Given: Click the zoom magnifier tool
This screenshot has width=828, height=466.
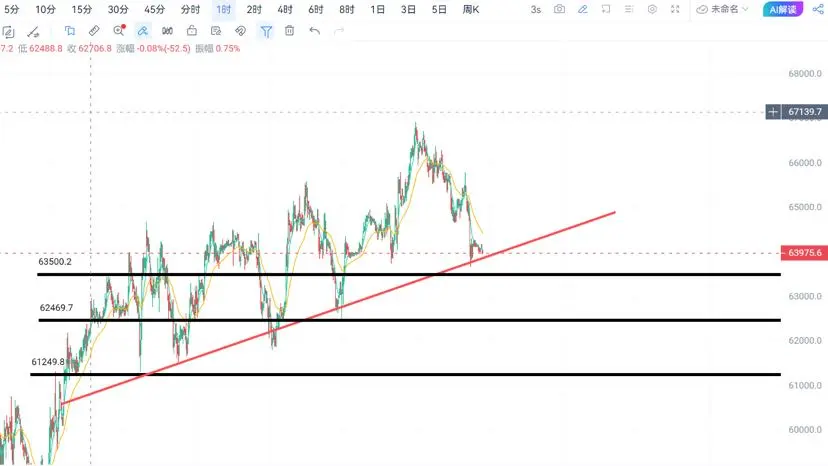Looking at the screenshot, I should pos(119,31).
